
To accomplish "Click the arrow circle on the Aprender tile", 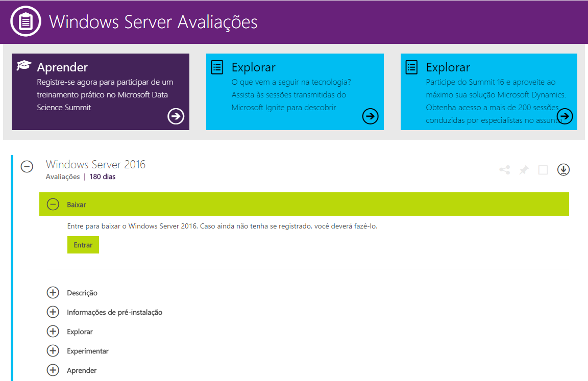I will coord(176,116).
